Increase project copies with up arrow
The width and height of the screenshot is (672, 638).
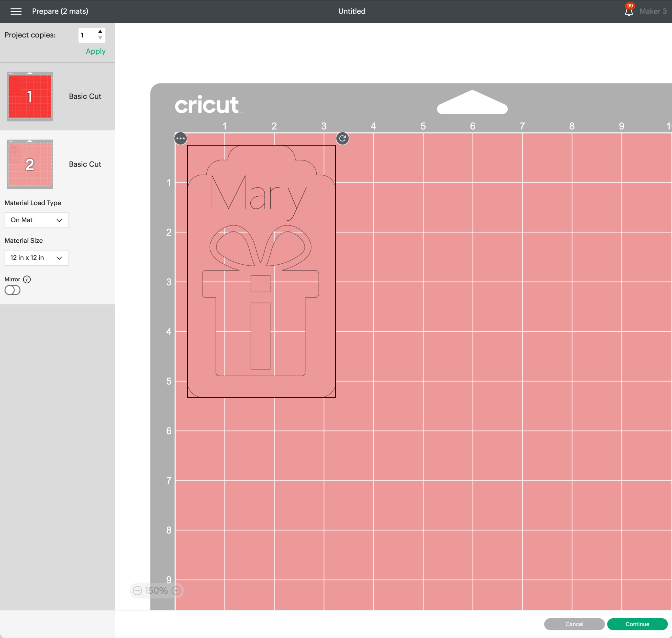[100, 32]
